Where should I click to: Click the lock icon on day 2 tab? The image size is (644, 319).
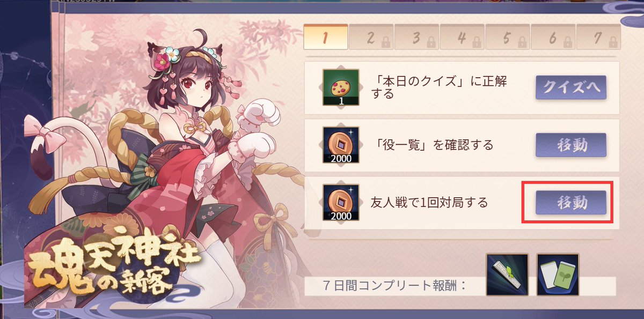coord(384,40)
